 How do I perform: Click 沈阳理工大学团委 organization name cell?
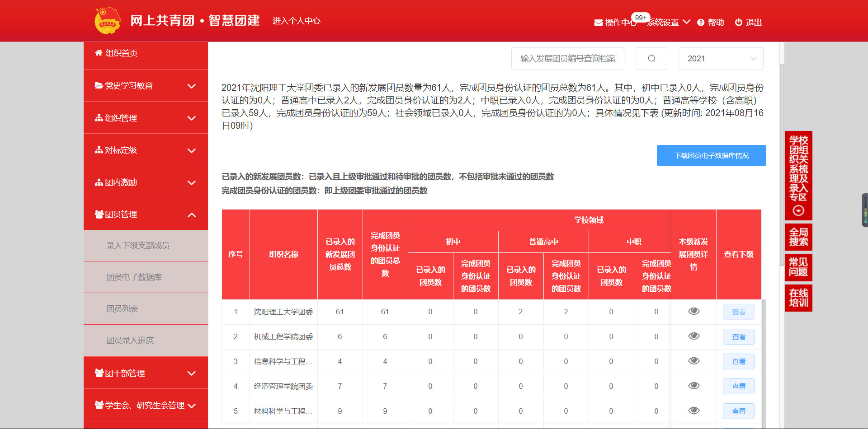[x=283, y=312]
